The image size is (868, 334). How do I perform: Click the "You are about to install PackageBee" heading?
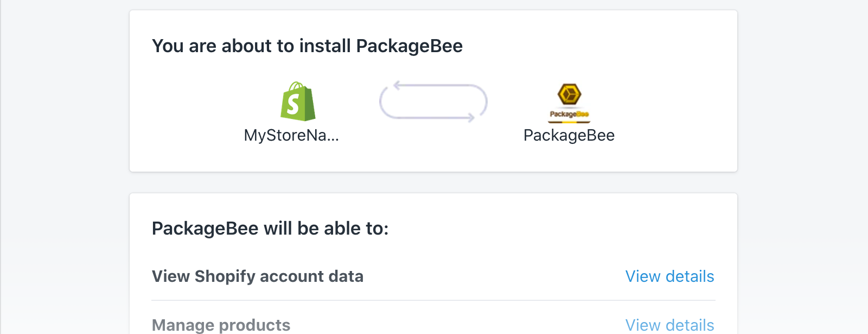[x=307, y=46]
